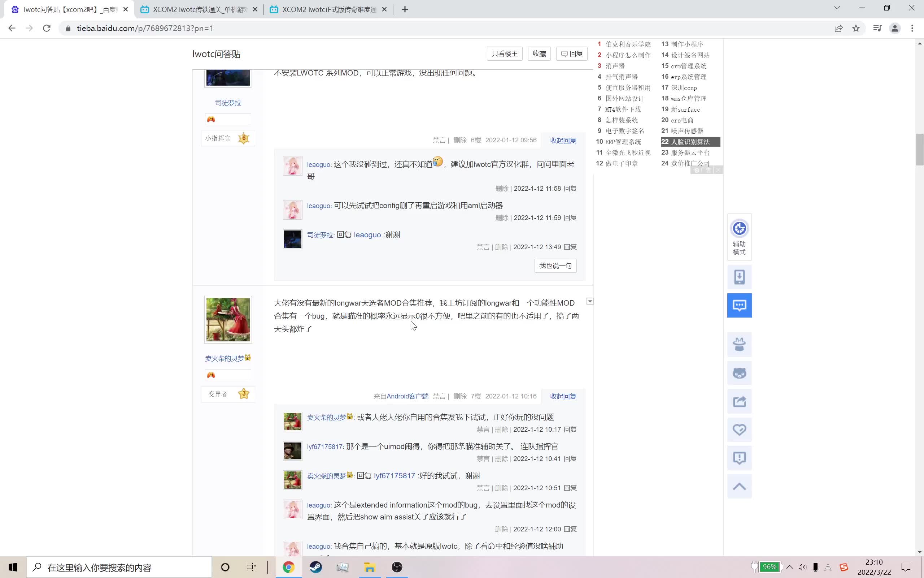
Task: Open the tab search chevron in title bar
Action: click(837, 8)
